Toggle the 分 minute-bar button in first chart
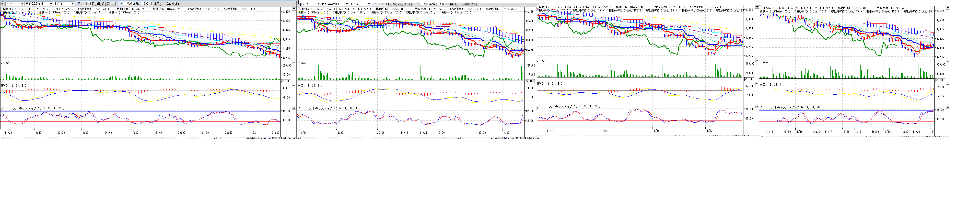The image size is (980, 220). pos(108,4)
